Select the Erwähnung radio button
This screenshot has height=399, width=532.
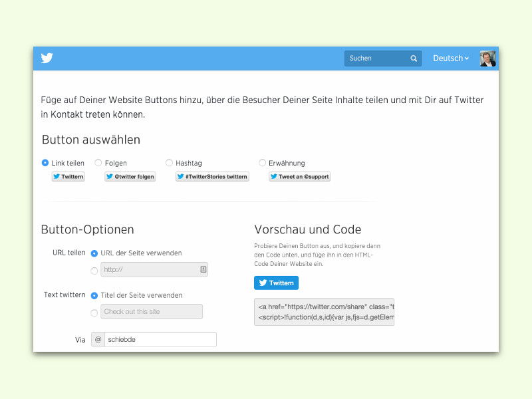coord(262,163)
